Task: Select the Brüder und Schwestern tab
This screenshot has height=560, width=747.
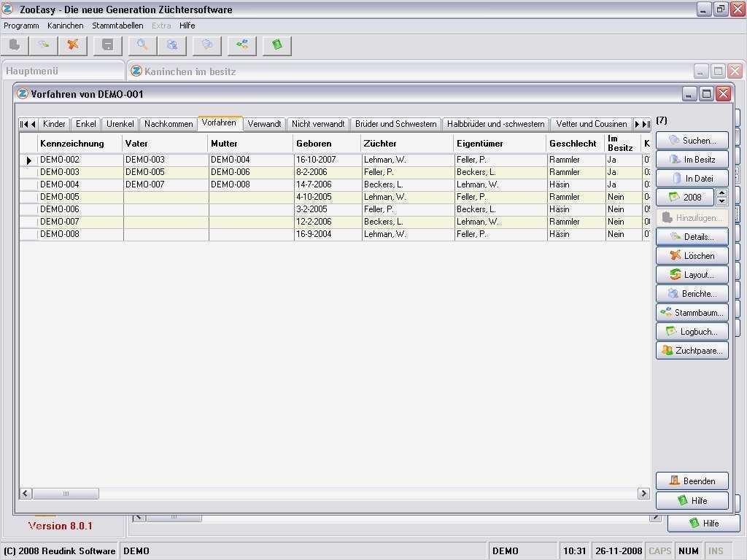Action: coord(395,124)
